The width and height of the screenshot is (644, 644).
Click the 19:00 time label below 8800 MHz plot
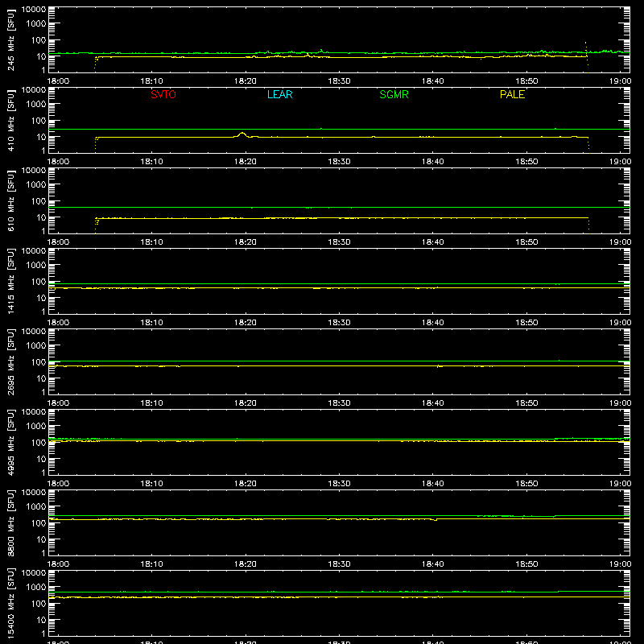pyautogui.click(x=620, y=564)
